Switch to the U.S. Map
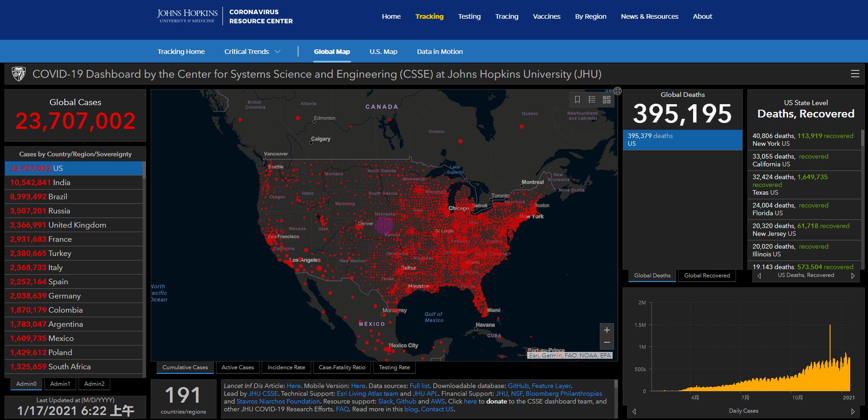The height and width of the screenshot is (420, 868). pyautogui.click(x=383, y=52)
